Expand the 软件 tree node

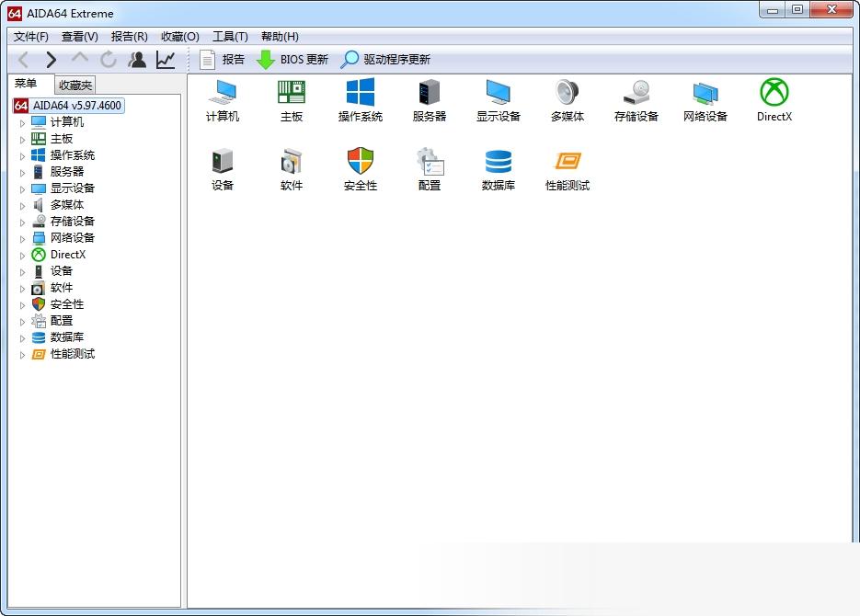point(22,289)
